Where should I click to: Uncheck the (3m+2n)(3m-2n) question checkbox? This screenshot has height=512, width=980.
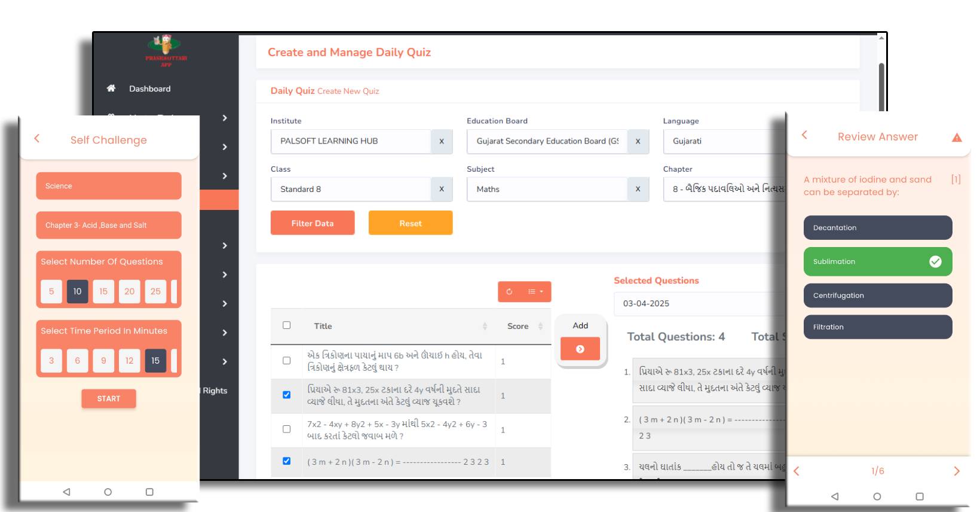(x=286, y=461)
